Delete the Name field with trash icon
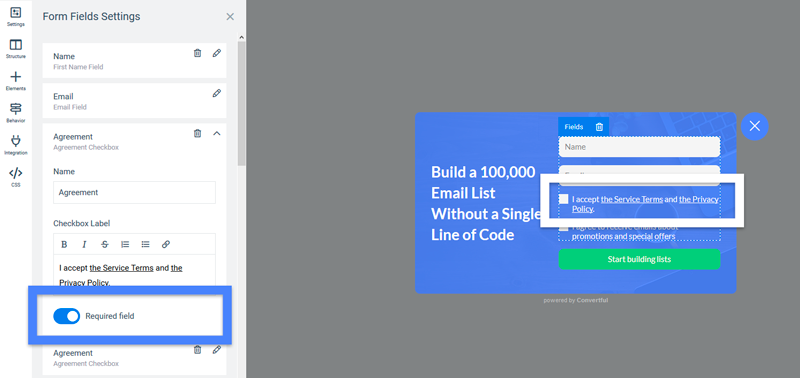Viewport: 800px width, 378px height. (197, 53)
